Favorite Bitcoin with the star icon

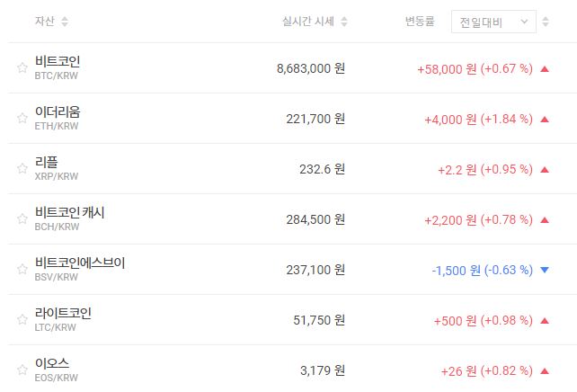tap(22, 68)
